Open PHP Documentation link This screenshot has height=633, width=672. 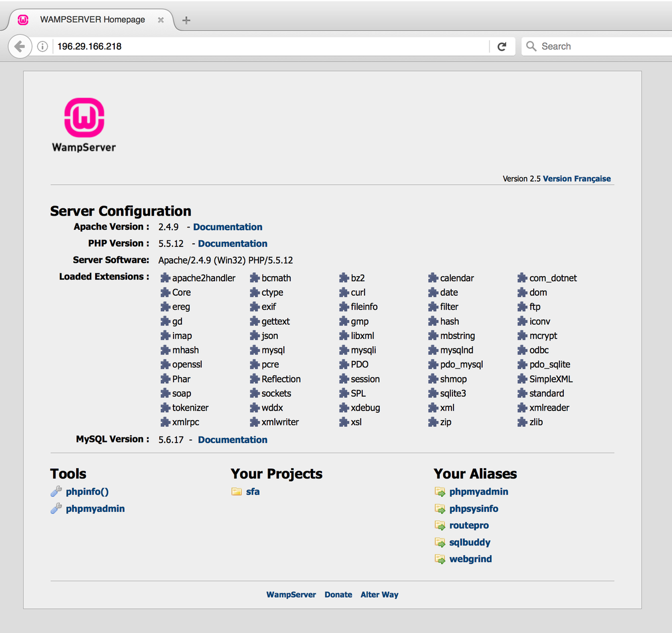[x=232, y=244]
